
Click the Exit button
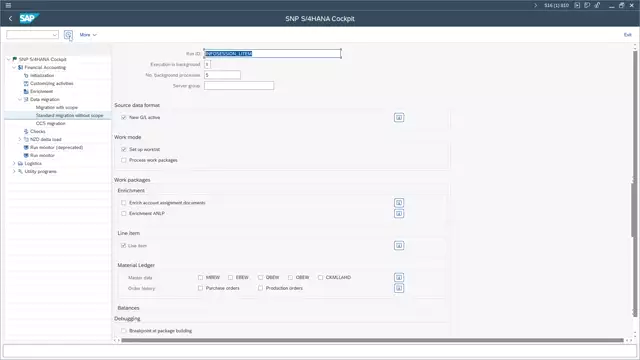click(627, 35)
